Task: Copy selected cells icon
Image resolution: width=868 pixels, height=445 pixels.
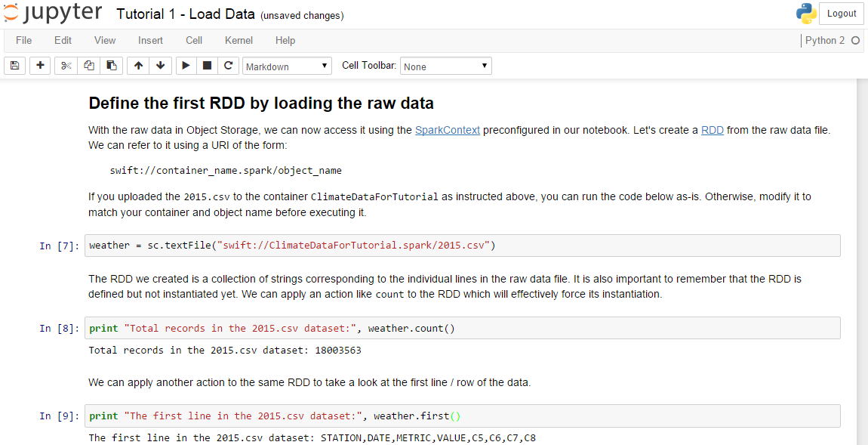Action: [x=88, y=66]
